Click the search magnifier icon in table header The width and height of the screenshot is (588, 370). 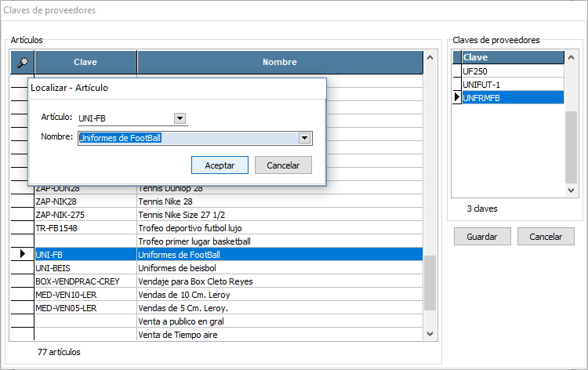22,62
